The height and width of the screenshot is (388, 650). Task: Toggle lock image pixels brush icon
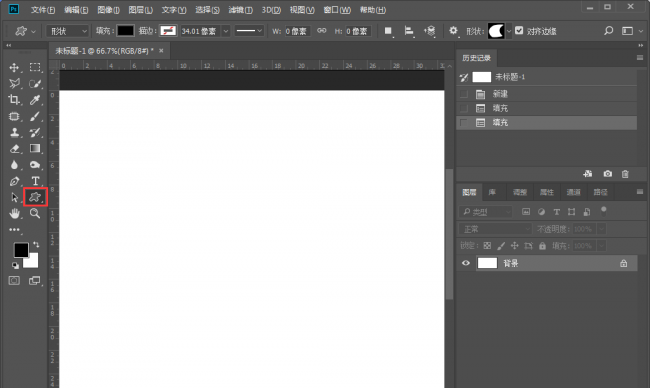pos(501,246)
